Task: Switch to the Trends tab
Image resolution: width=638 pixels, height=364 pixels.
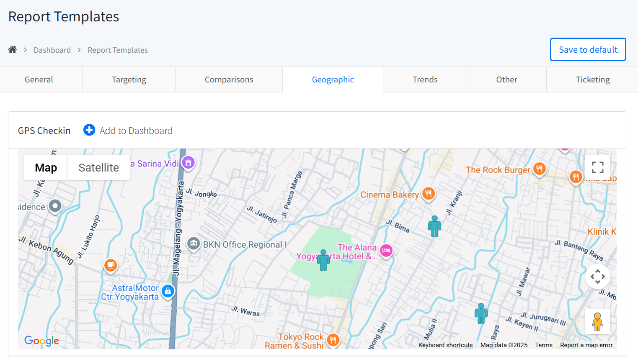Action: point(425,80)
